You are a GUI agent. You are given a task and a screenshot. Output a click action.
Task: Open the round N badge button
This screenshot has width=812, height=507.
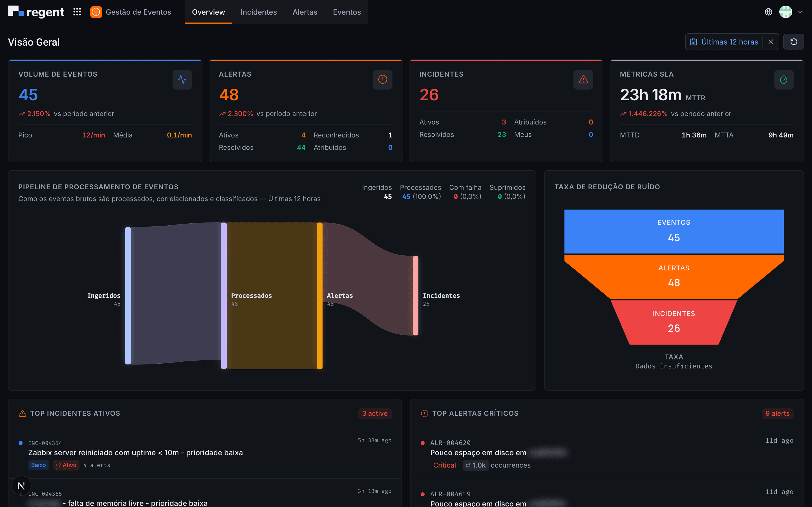[21, 486]
